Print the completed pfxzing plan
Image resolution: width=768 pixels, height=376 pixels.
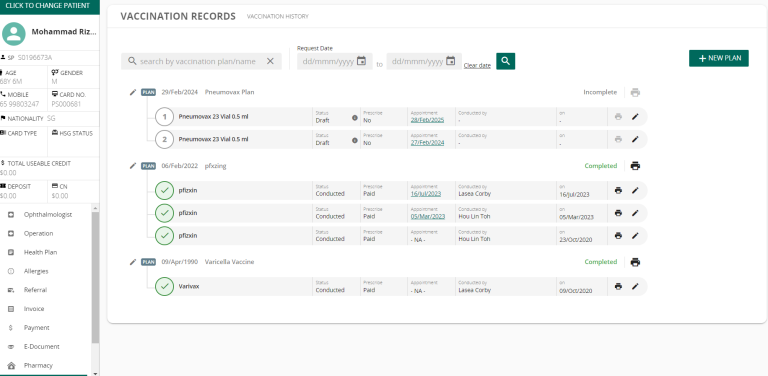pyautogui.click(x=635, y=166)
